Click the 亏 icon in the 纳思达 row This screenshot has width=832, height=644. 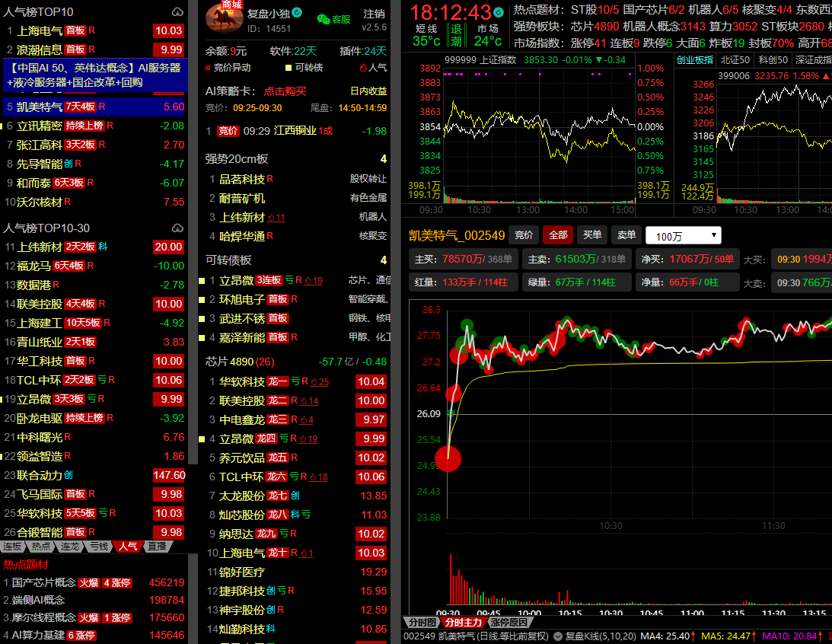click(283, 534)
